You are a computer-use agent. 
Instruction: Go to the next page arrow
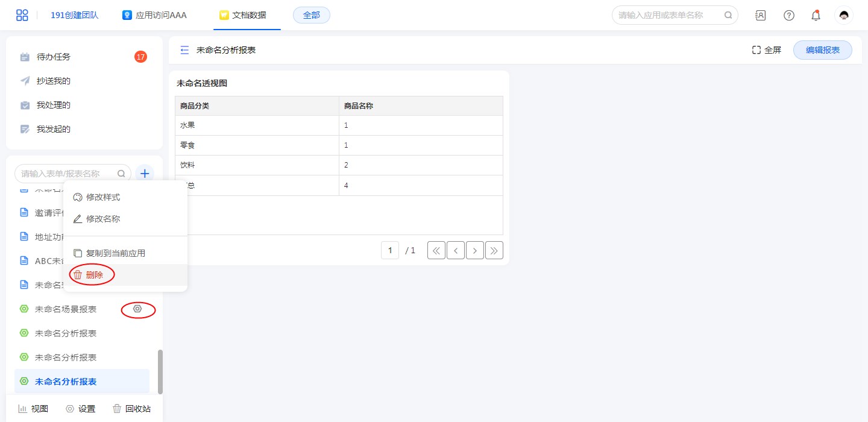(x=475, y=250)
